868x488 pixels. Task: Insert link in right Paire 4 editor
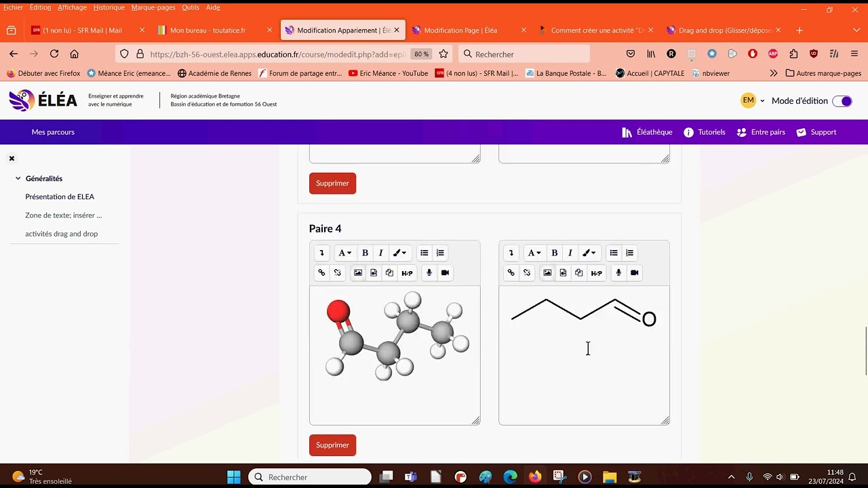pos(511,272)
